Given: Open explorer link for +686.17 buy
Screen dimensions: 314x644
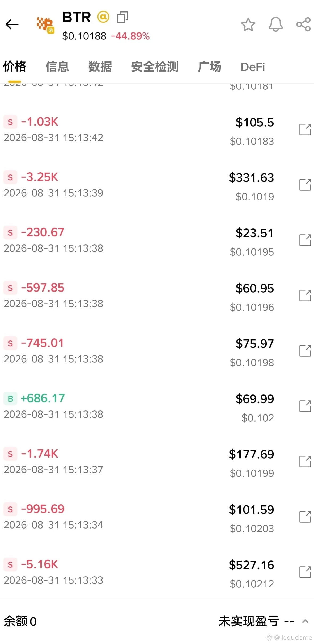Looking at the screenshot, I should coord(305,406).
